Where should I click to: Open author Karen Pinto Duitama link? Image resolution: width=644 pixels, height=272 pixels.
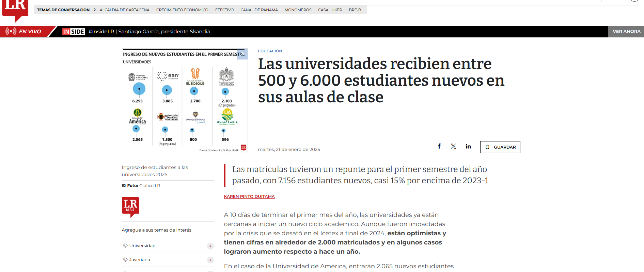tap(249, 197)
